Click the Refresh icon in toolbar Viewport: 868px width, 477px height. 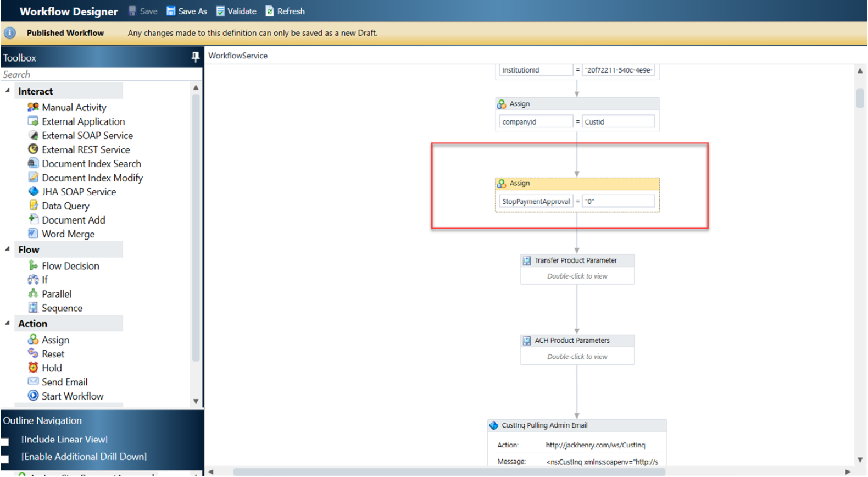pos(270,11)
